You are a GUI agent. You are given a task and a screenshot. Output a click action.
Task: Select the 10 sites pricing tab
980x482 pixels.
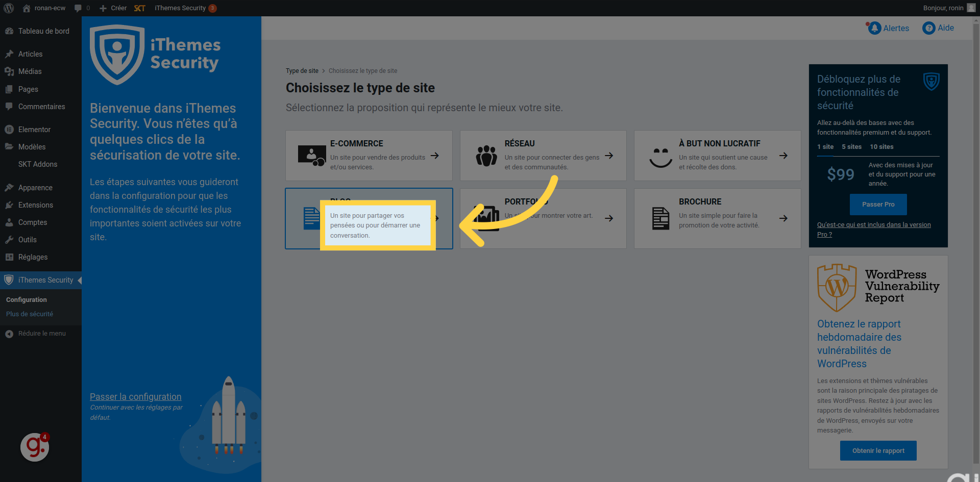(x=882, y=147)
